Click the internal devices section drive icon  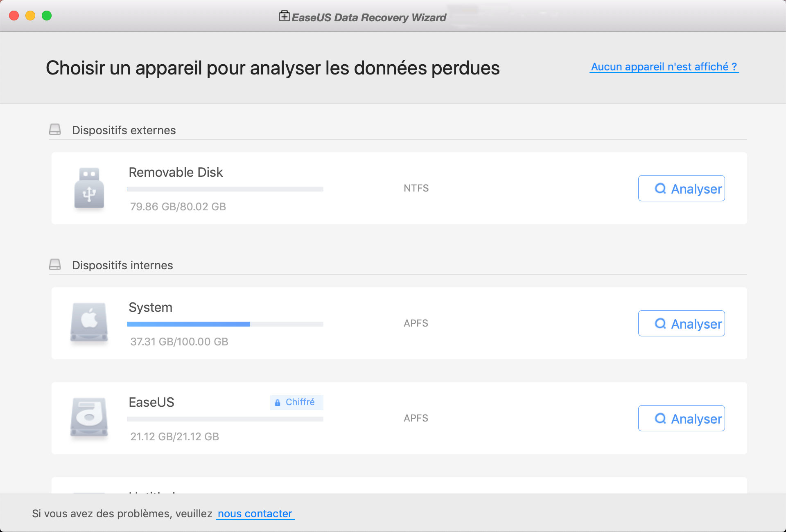(x=55, y=265)
